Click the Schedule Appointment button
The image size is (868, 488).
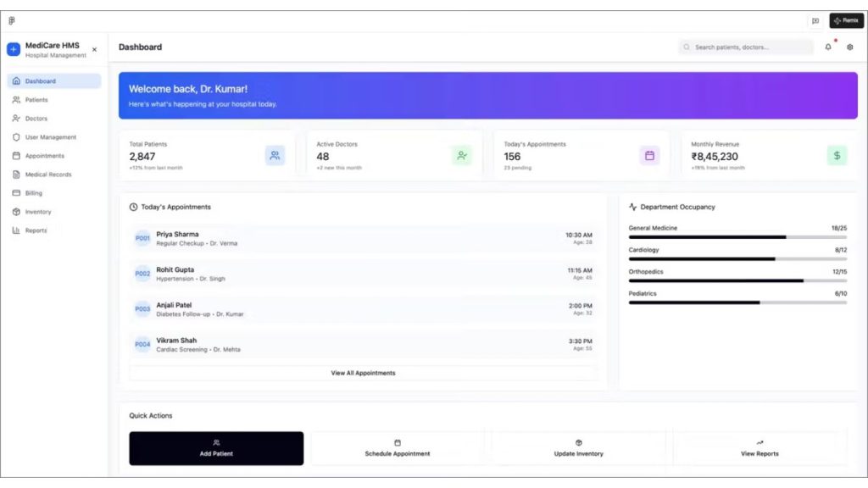[x=397, y=448]
